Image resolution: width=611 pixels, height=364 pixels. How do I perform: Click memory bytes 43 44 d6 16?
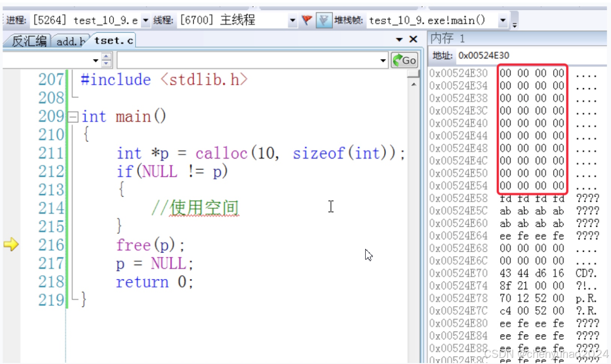point(532,273)
